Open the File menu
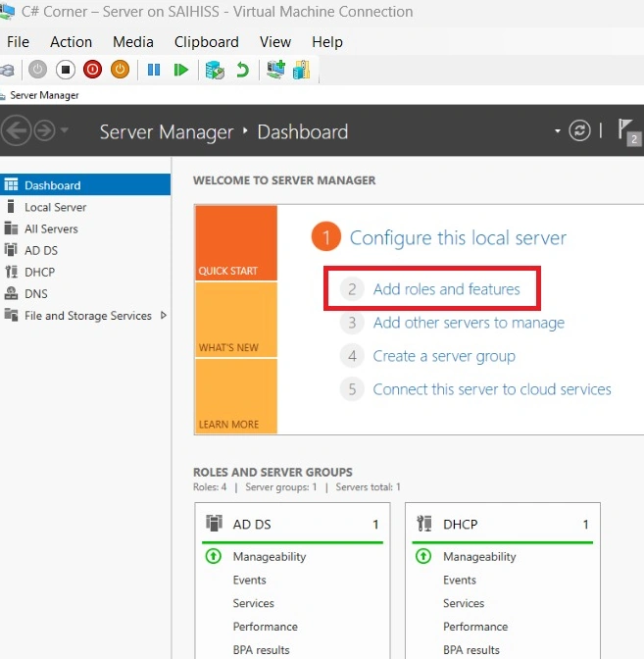This screenshot has width=644, height=659. click(18, 42)
